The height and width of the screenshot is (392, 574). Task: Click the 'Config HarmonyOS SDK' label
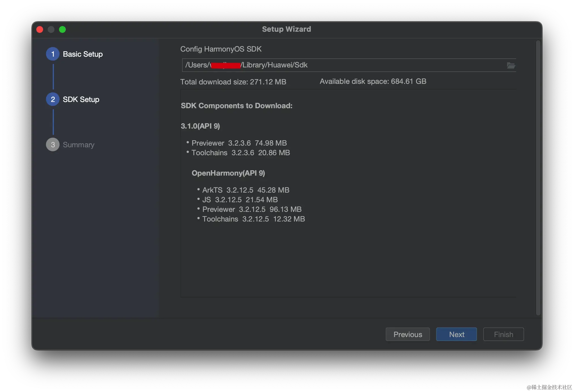pyautogui.click(x=221, y=49)
